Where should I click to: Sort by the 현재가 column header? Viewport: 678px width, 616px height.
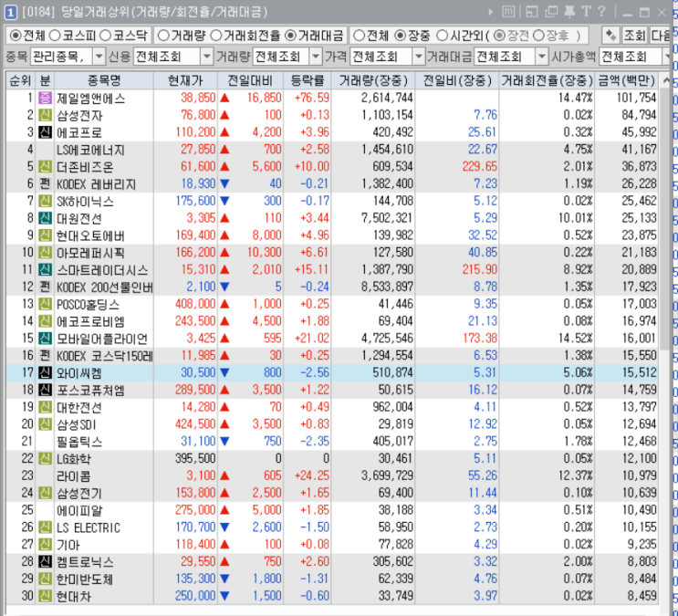[x=185, y=80]
